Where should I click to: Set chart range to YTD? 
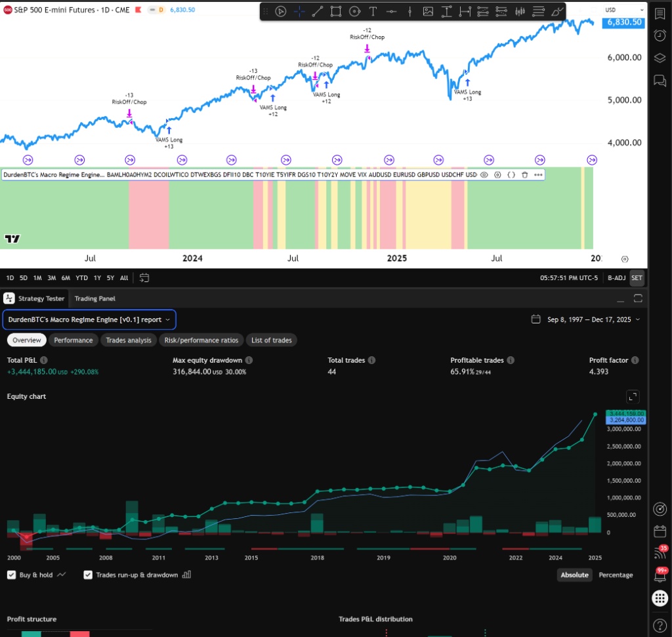tap(81, 277)
